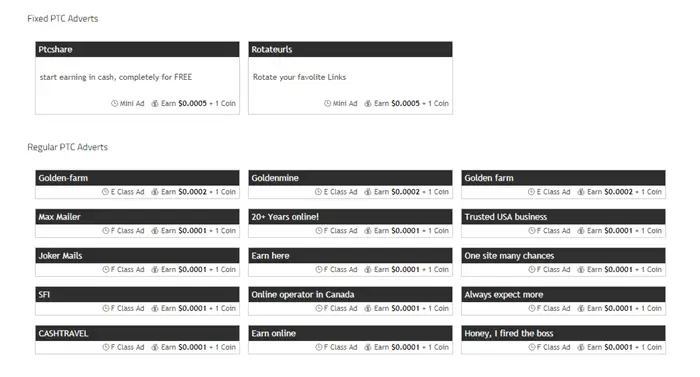Click the coin icon in Ptcshare card
This screenshot has height=377, width=700.
[x=155, y=103]
